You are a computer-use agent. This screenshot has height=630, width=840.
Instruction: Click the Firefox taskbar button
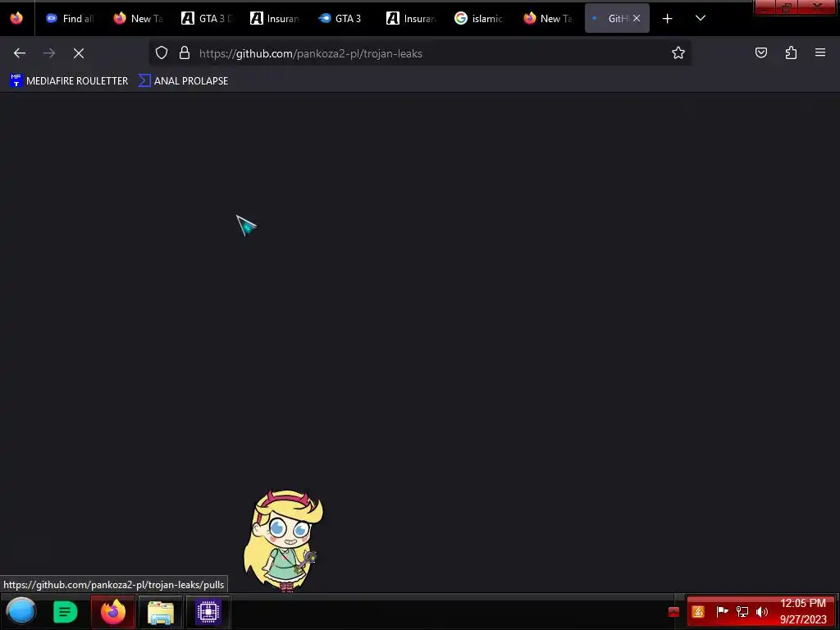(x=112, y=612)
